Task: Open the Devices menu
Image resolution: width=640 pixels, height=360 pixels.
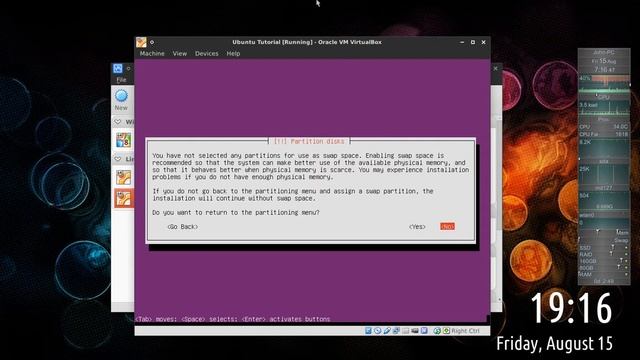Action: pyautogui.click(x=207, y=53)
